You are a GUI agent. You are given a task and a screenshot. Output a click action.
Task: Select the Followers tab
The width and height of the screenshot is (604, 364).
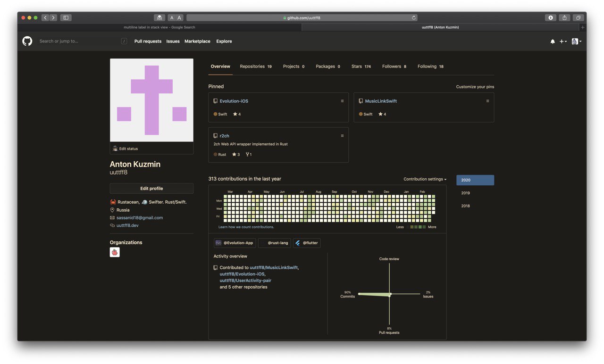[x=394, y=66]
